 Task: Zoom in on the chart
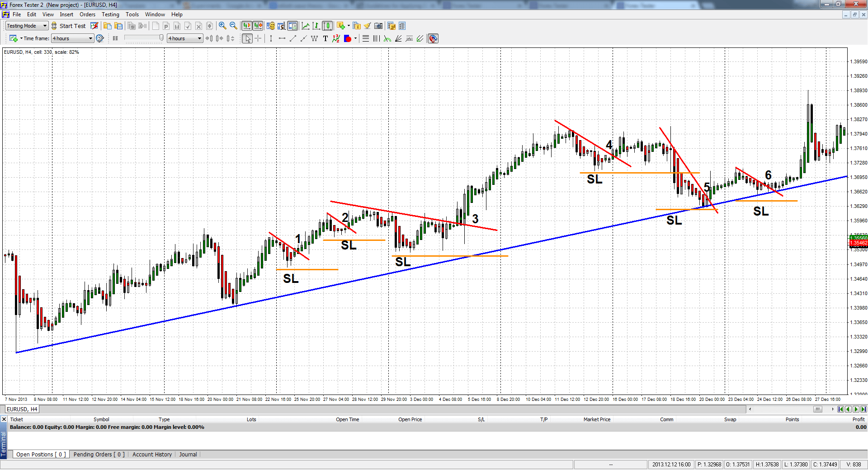222,26
